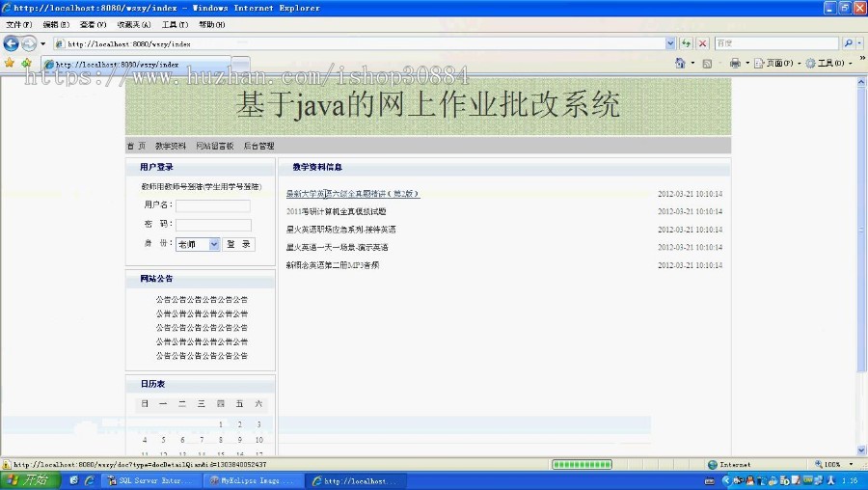Expand the command bar overflow chevron
The image size is (868, 490).
tap(862, 58)
